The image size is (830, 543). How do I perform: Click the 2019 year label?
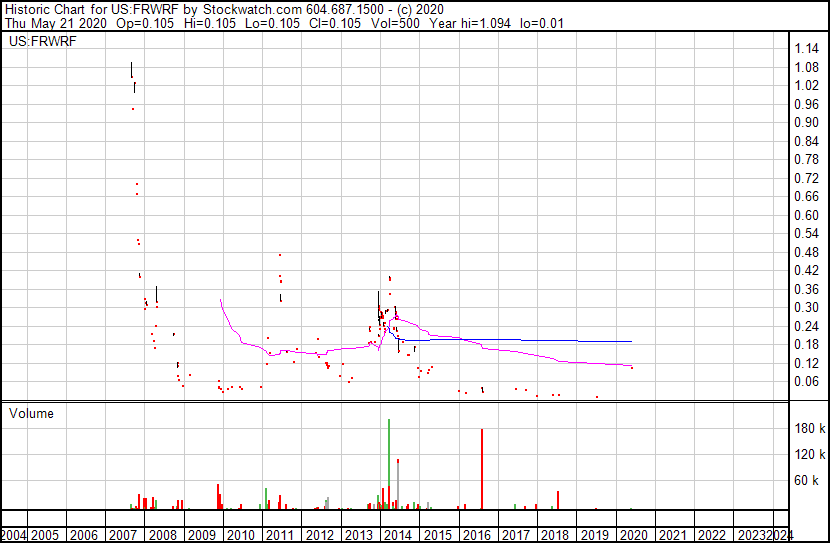pos(594,535)
